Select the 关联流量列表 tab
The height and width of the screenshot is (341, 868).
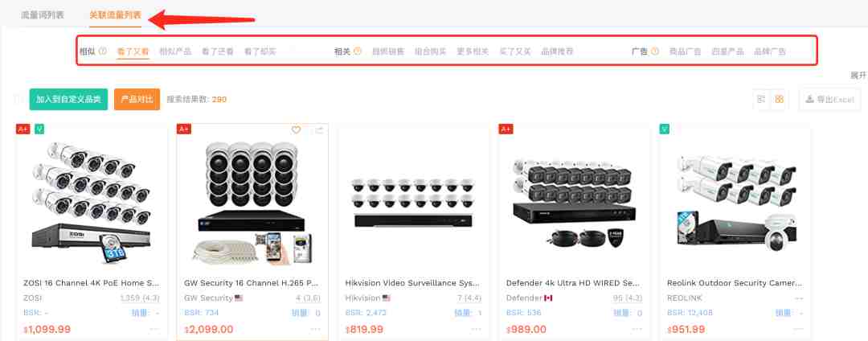tap(115, 15)
